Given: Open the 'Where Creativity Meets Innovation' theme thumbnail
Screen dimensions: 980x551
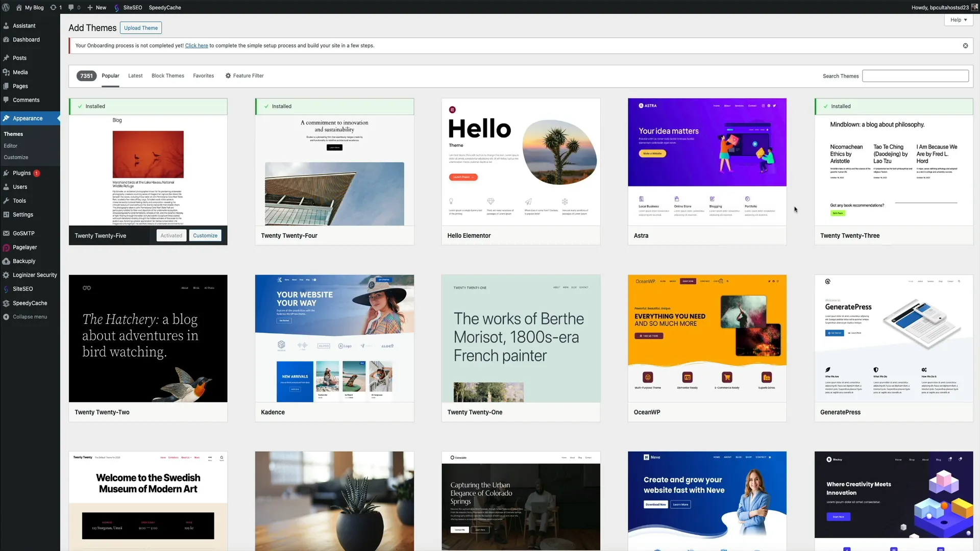Looking at the screenshot, I should (894, 501).
